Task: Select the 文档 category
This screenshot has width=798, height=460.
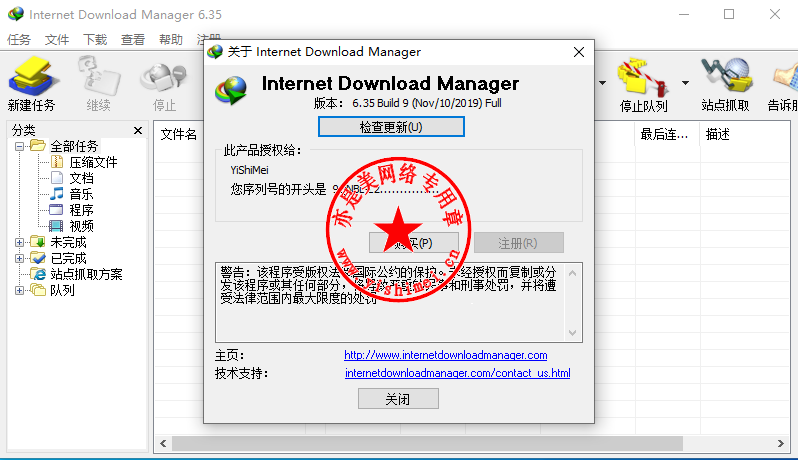Action: tap(81, 178)
